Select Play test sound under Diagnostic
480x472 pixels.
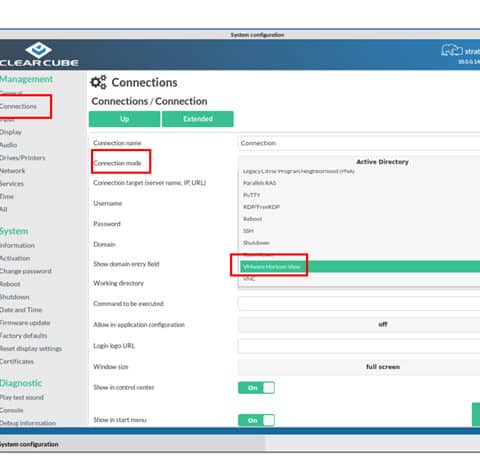[x=22, y=397]
